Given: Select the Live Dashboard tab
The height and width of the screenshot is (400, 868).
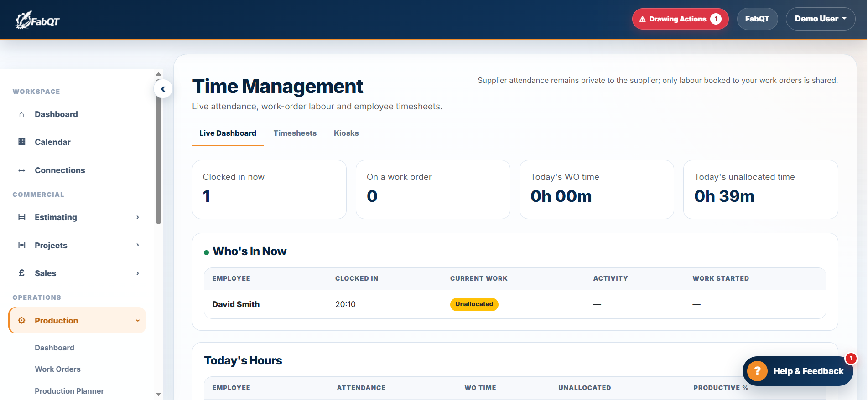Looking at the screenshot, I should click(x=228, y=133).
